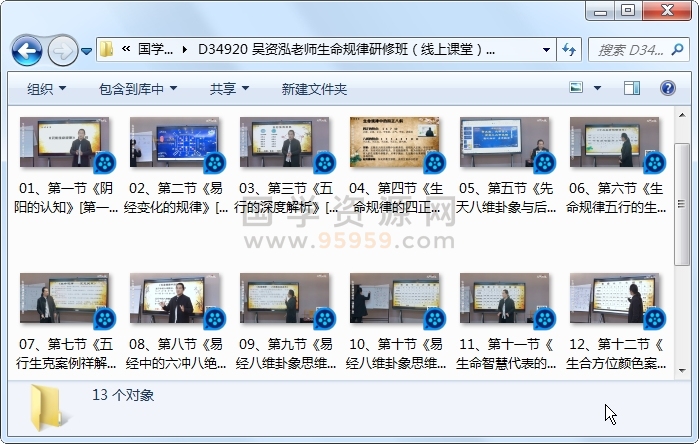Change view with the view icon button
The image size is (699, 444).
tap(576, 87)
